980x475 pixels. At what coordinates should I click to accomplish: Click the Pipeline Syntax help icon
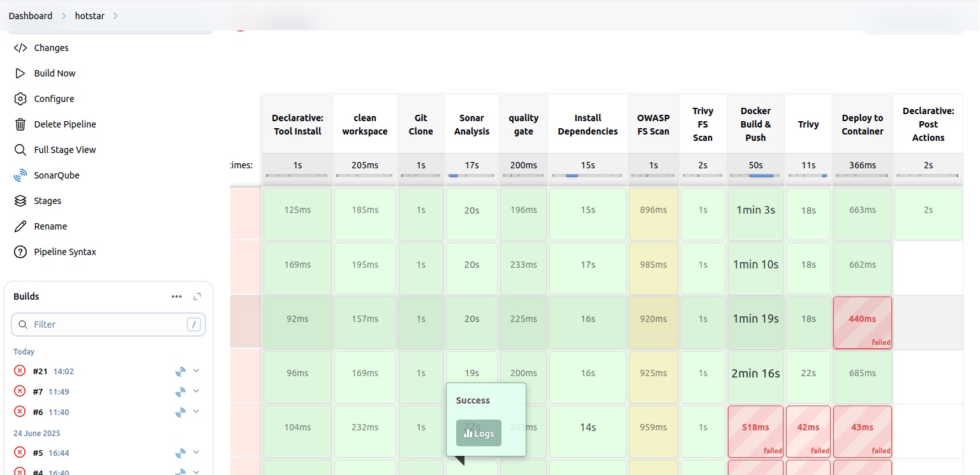point(20,252)
